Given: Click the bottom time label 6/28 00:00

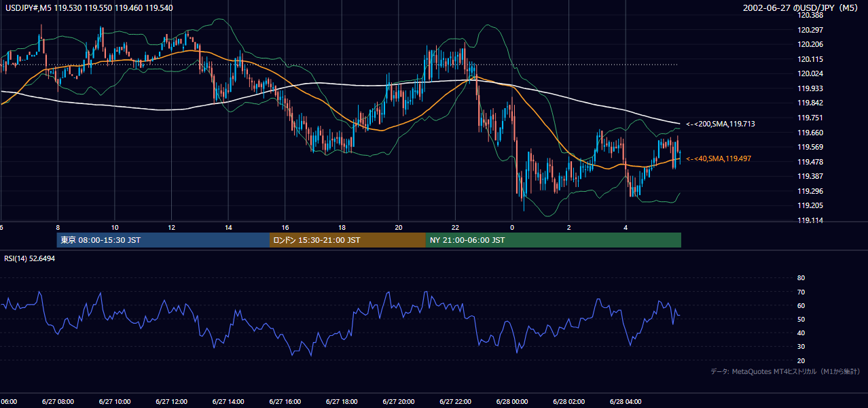Looking at the screenshot, I should click(x=512, y=401).
